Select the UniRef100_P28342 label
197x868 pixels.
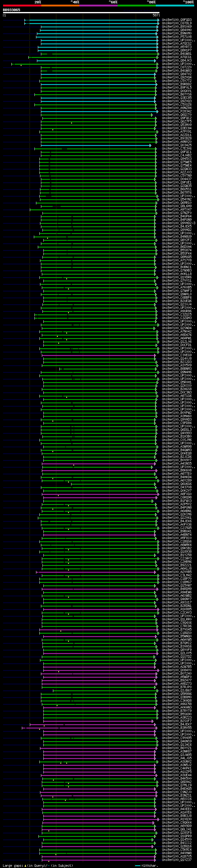point(177,111)
